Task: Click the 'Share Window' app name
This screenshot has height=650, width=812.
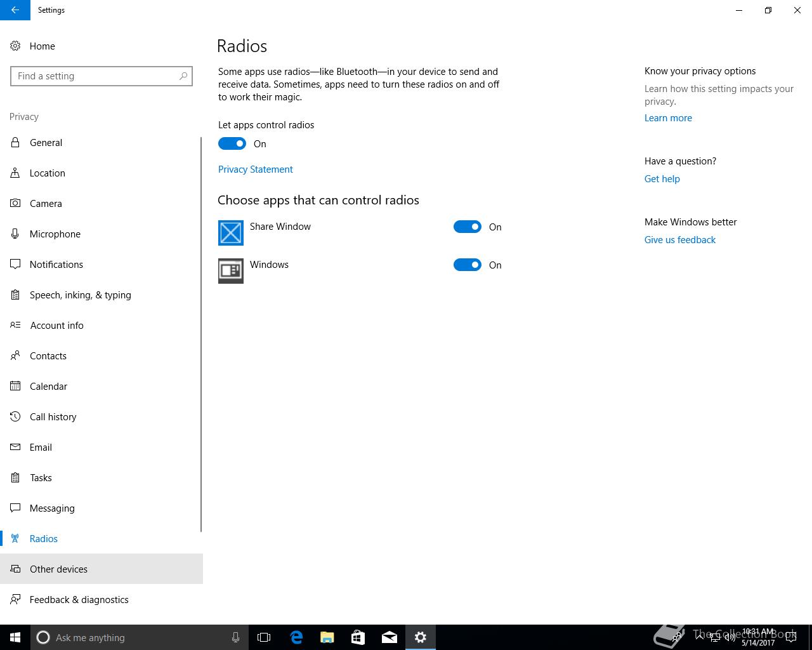Action: (x=280, y=227)
